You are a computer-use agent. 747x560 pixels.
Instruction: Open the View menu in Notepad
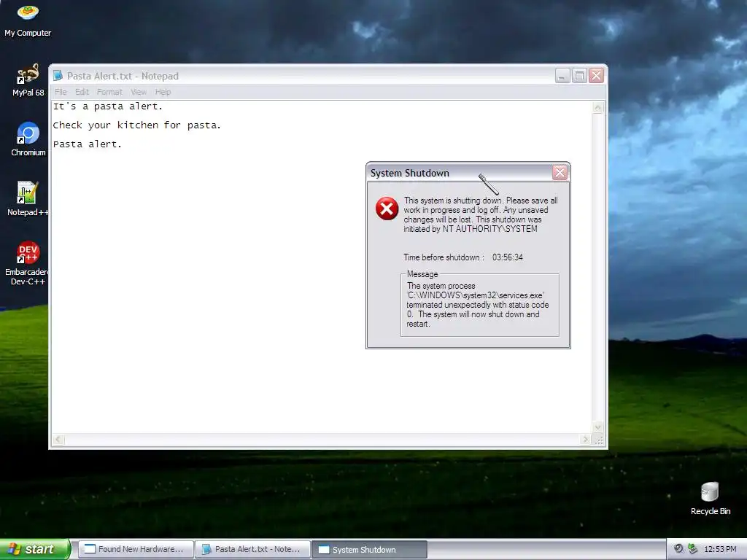point(139,92)
